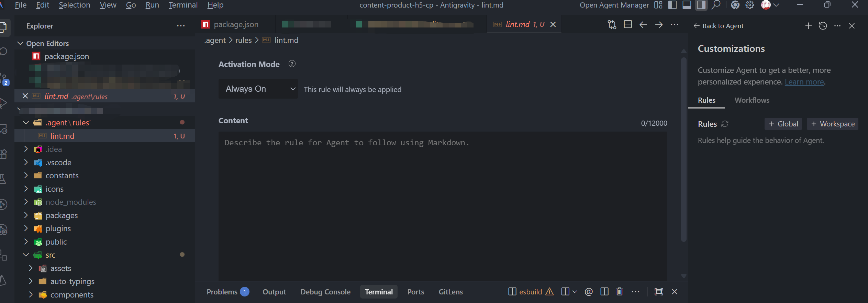Add a new Workspace rule
The height and width of the screenshot is (303, 868).
[833, 124]
